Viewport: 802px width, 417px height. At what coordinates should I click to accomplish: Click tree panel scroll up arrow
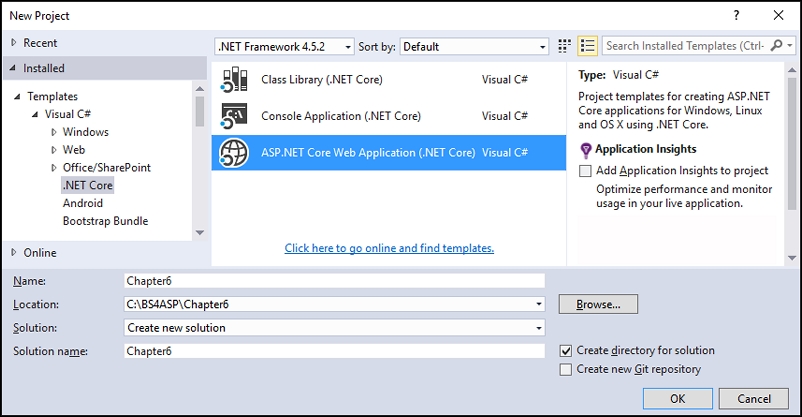(200, 89)
